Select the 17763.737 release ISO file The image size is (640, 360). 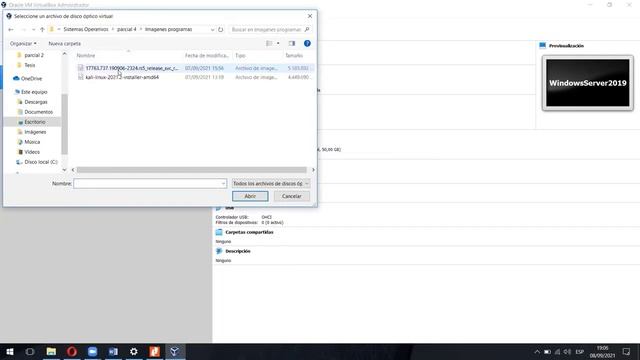195,68
